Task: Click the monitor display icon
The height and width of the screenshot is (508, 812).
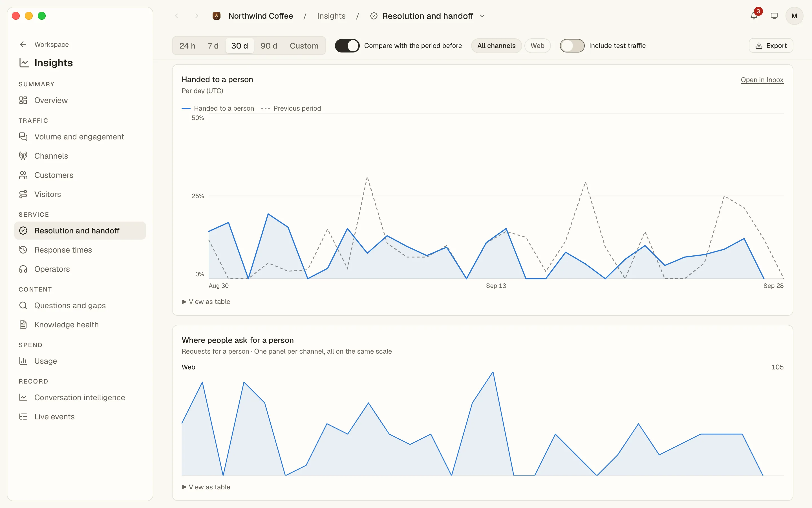Action: coord(774,16)
